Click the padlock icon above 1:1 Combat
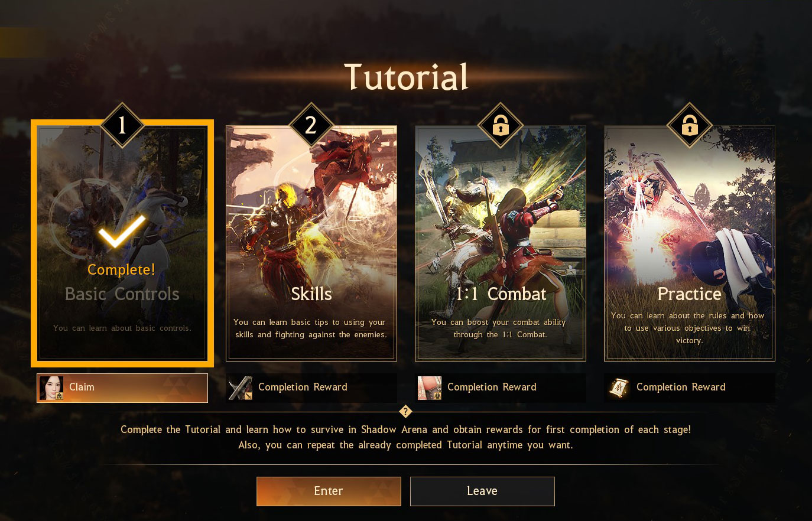This screenshot has height=521, width=812. point(501,125)
